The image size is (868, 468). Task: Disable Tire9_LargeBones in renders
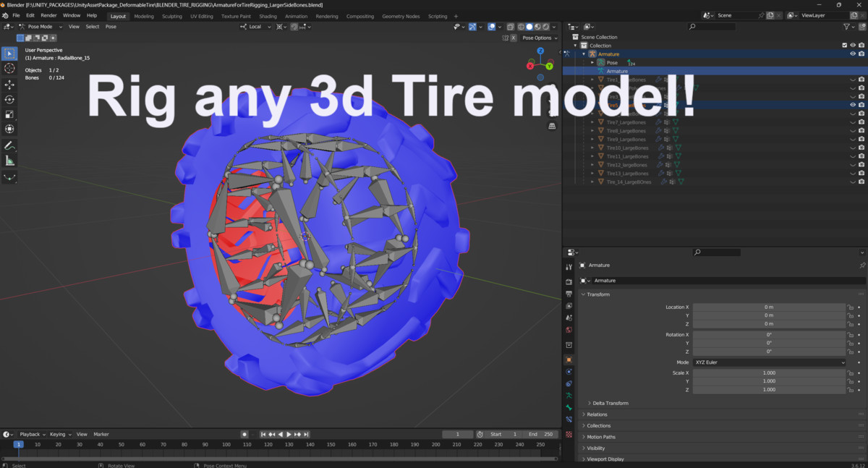[861, 139]
